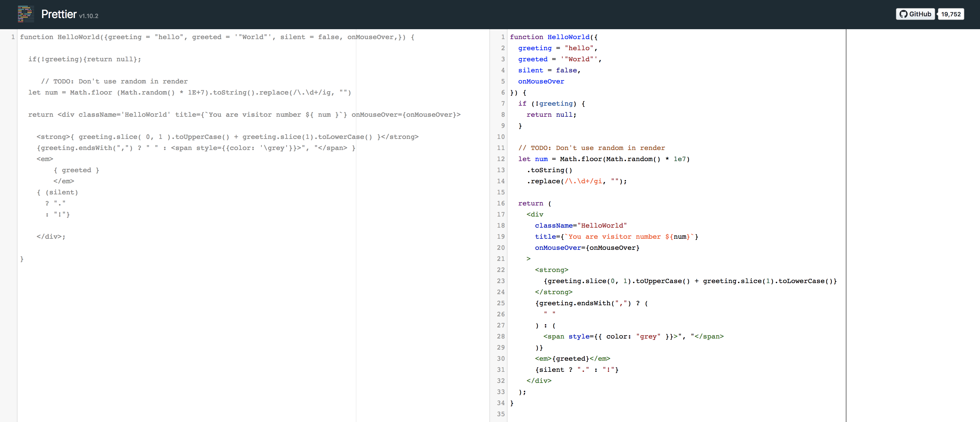Open the Prettier home title link

point(59,15)
